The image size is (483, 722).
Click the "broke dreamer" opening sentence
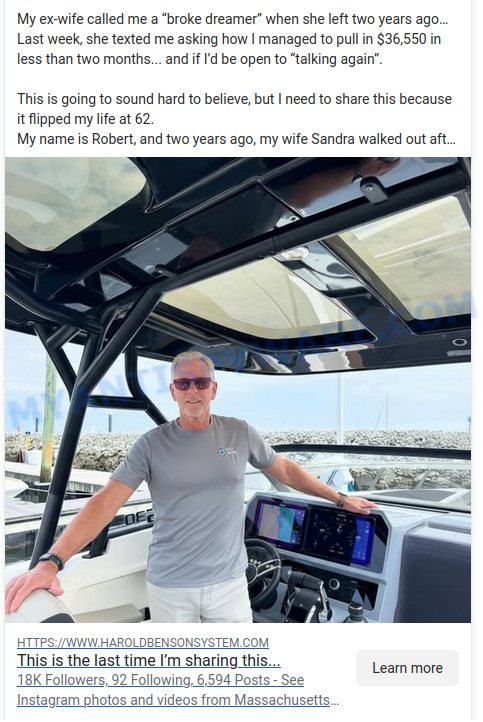tap(233, 19)
